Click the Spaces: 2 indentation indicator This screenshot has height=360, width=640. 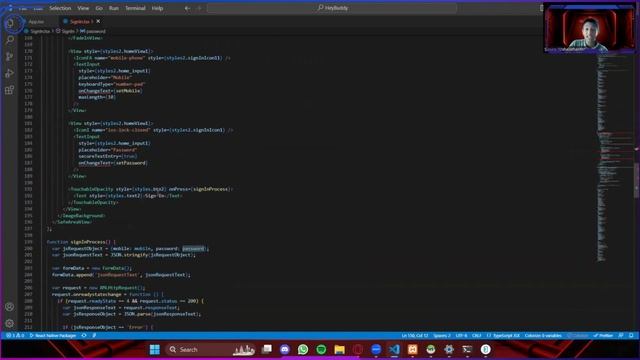[442, 336]
